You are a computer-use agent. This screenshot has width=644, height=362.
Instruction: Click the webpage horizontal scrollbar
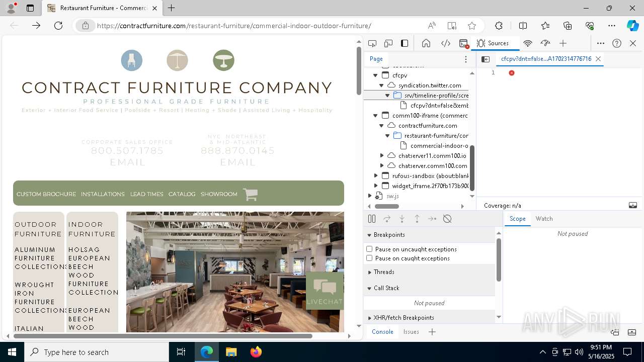click(x=163, y=336)
